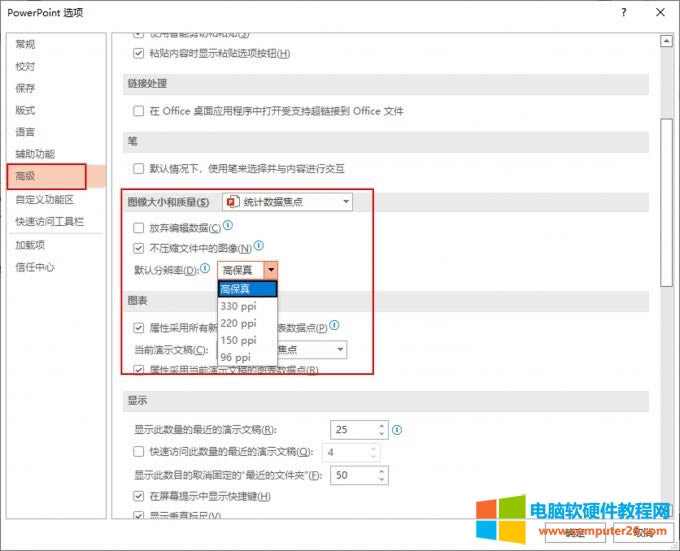Click the help question mark in title bar
The image size is (680, 551).
(x=623, y=13)
